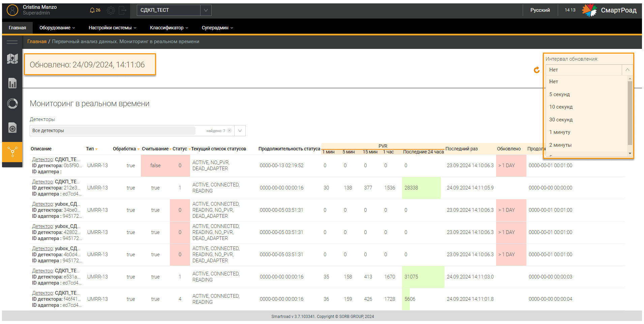Open Детектор link of row ID e531a
The width and height of the screenshot is (644, 324).
click(x=42, y=271)
